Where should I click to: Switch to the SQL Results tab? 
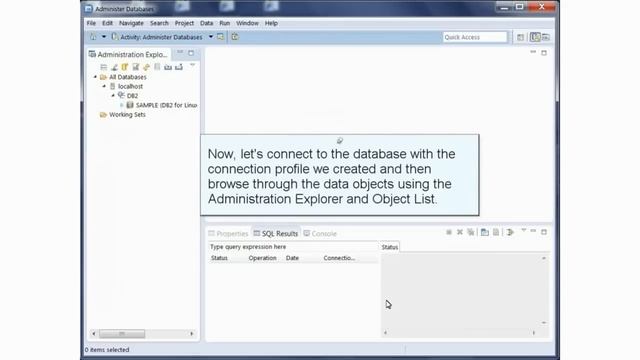pyautogui.click(x=276, y=233)
